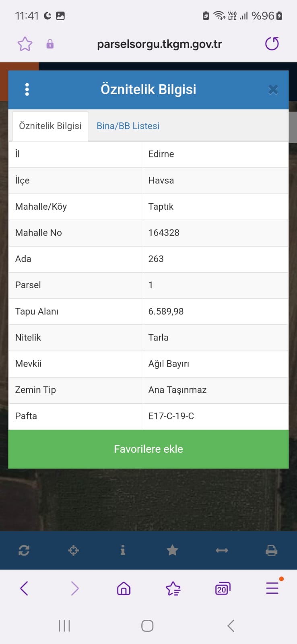Bookmark page with the star icon near address

pyautogui.click(x=25, y=44)
